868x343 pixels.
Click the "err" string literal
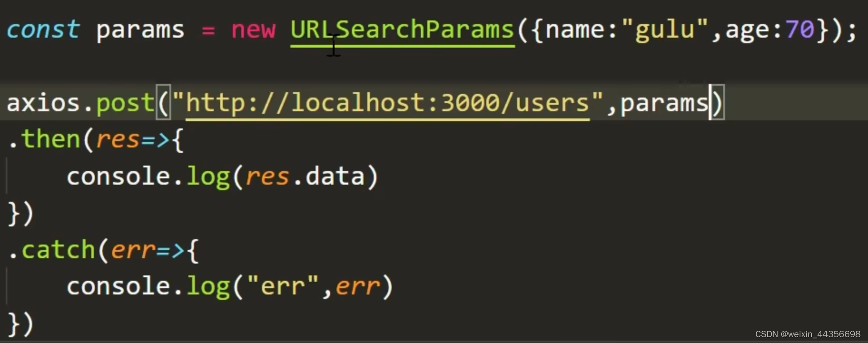[282, 286]
